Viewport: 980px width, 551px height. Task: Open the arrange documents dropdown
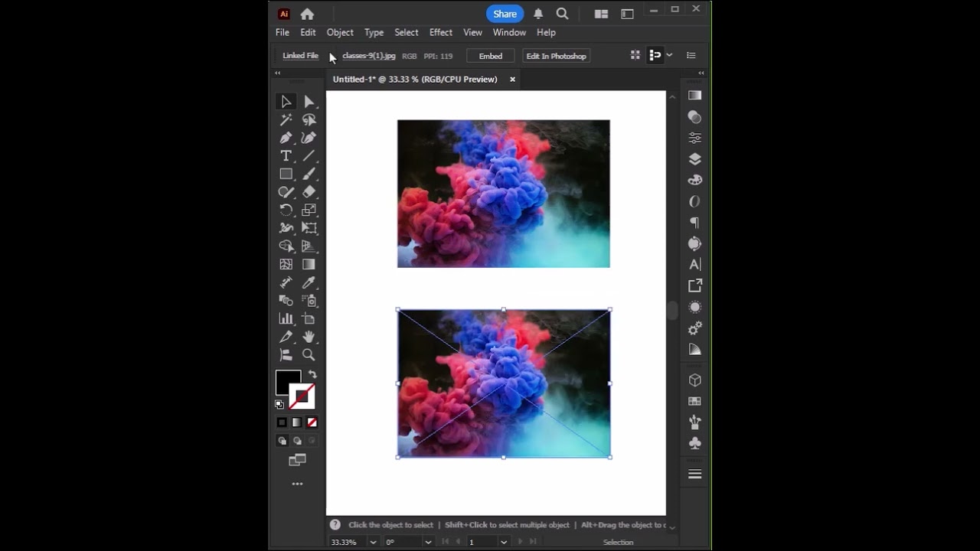[601, 14]
